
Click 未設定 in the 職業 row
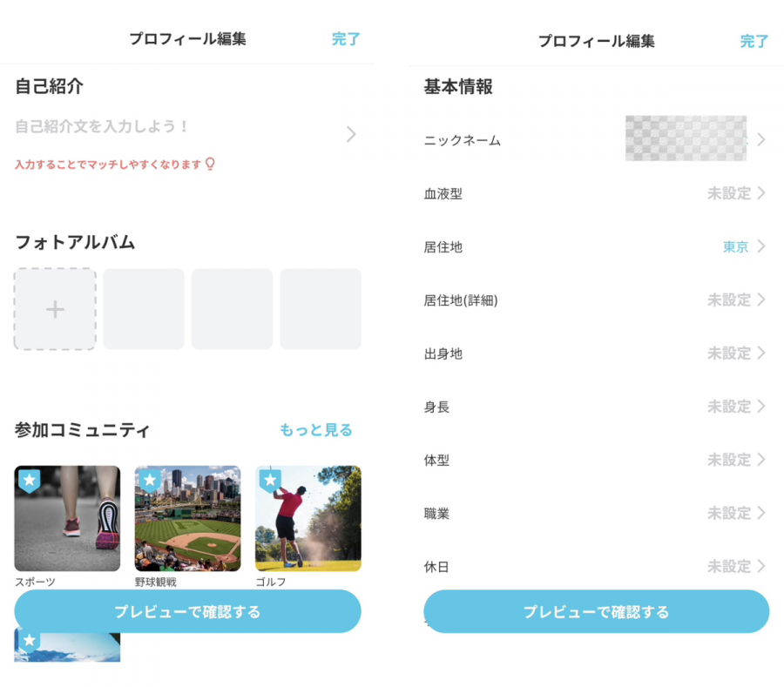point(729,513)
